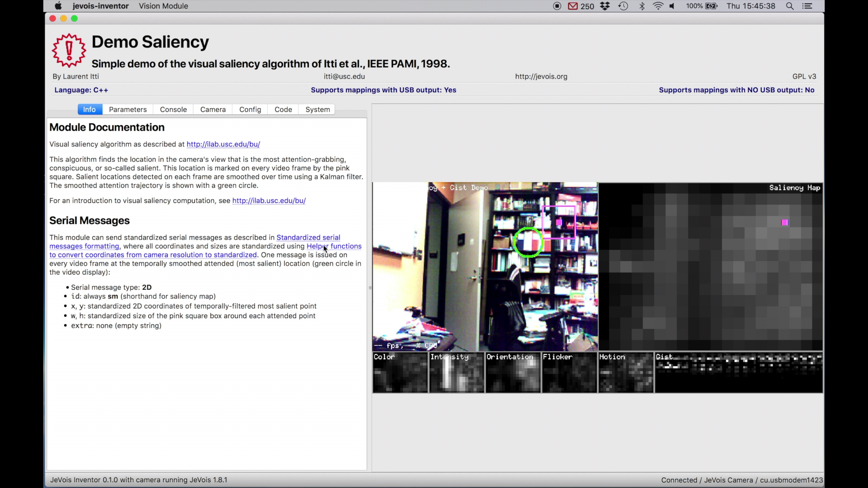Click the clock showing Thu 15:45:38

click(x=751, y=6)
